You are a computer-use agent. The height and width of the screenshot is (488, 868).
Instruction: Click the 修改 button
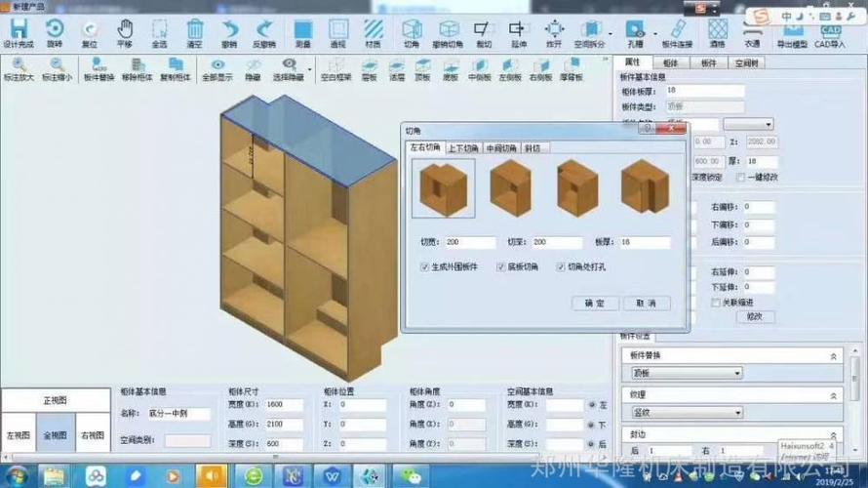755,317
